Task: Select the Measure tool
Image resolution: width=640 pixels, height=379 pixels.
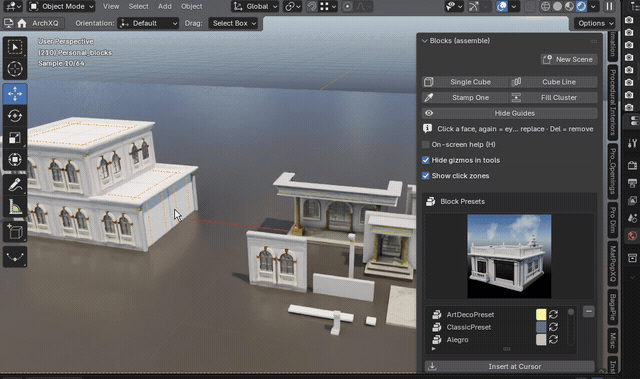Action: click(15, 207)
